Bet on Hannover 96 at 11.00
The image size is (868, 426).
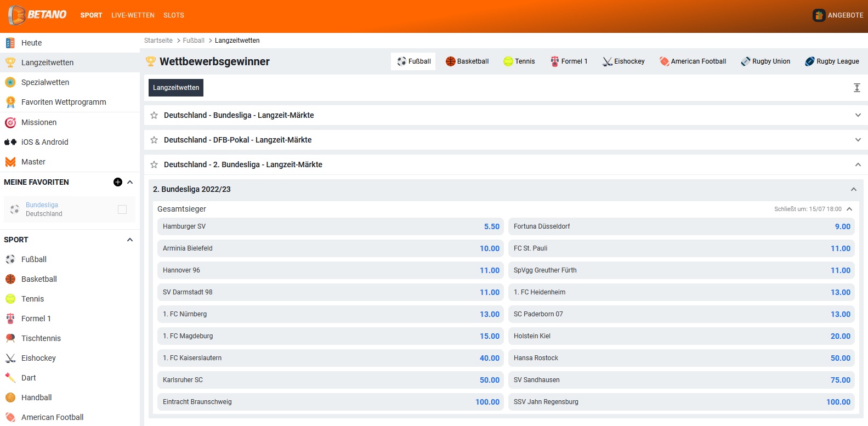[331, 270]
